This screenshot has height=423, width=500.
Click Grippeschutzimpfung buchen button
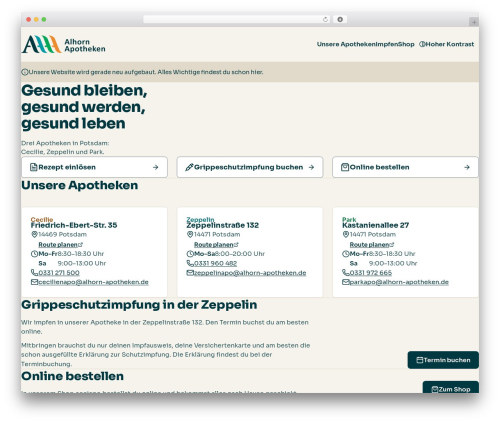pyautogui.click(x=250, y=167)
